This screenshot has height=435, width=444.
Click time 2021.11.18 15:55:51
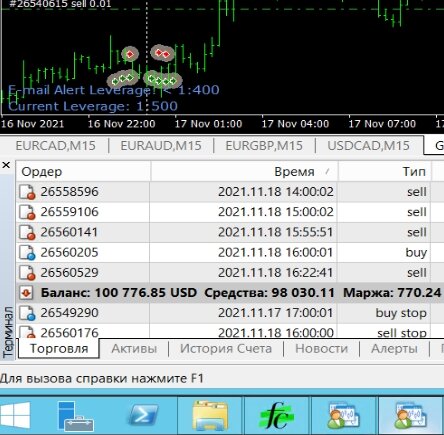point(276,232)
